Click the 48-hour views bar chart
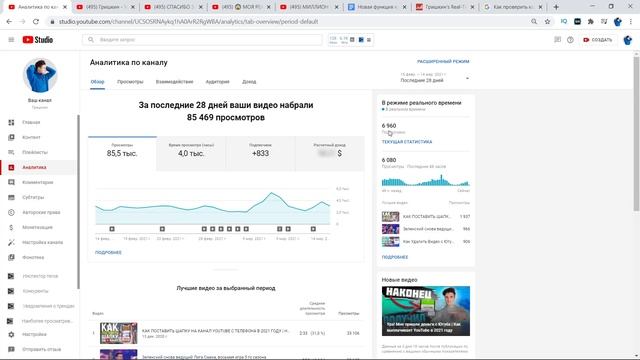This screenshot has height=360, width=640. (426, 180)
